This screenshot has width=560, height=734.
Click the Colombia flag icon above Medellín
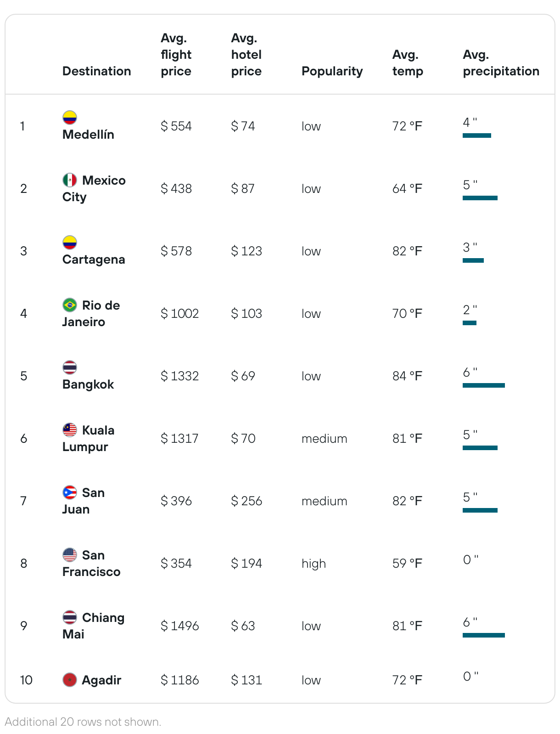coord(70,118)
